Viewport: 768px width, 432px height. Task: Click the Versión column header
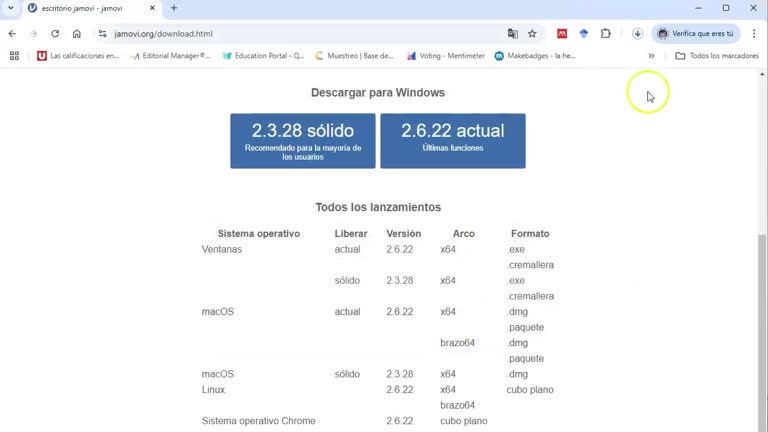404,234
